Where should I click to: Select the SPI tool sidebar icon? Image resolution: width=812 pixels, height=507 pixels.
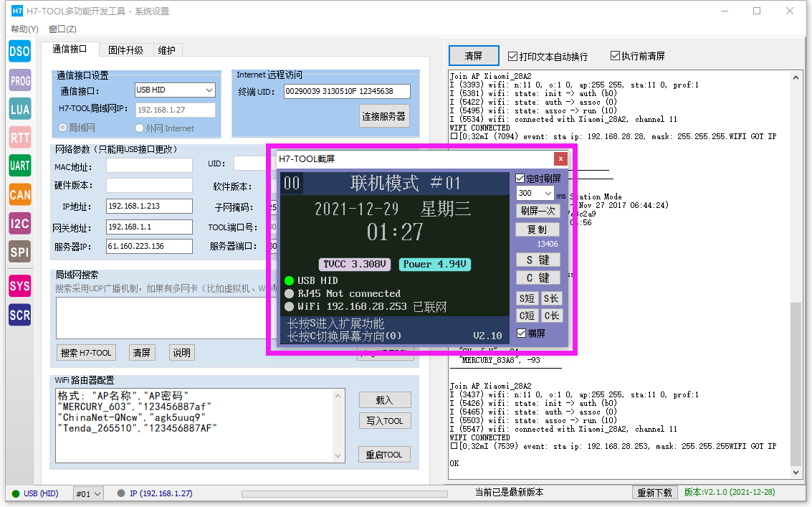(19, 252)
